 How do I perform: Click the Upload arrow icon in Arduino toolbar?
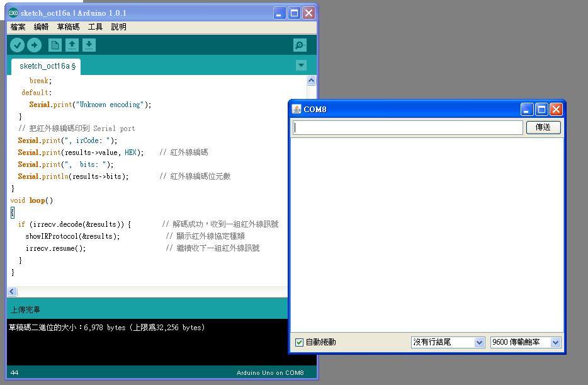(34, 45)
